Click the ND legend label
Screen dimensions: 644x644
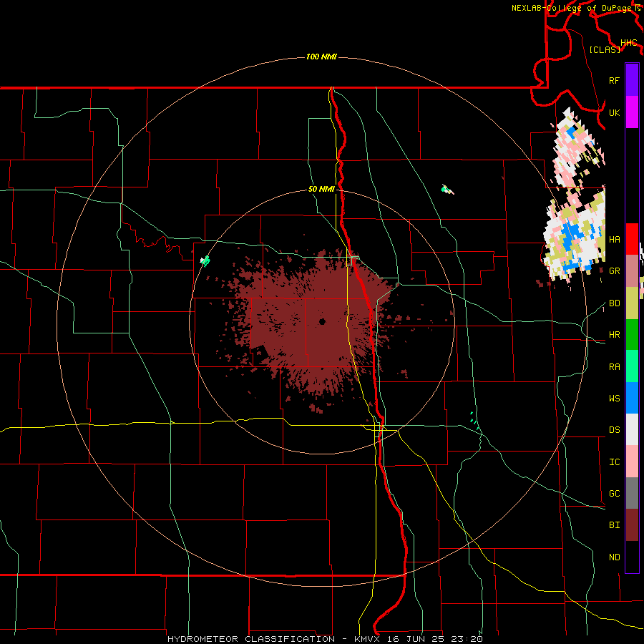click(614, 557)
